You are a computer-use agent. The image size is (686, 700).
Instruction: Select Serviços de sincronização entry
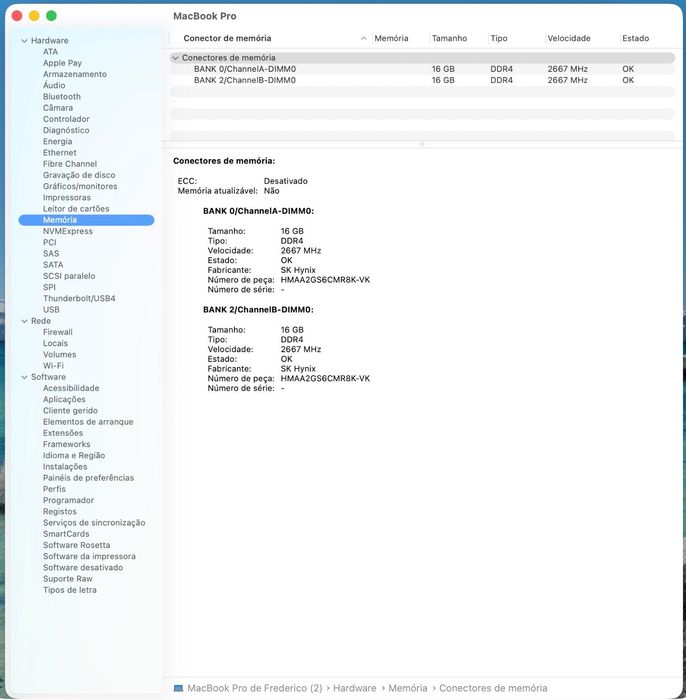pos(94,523)
